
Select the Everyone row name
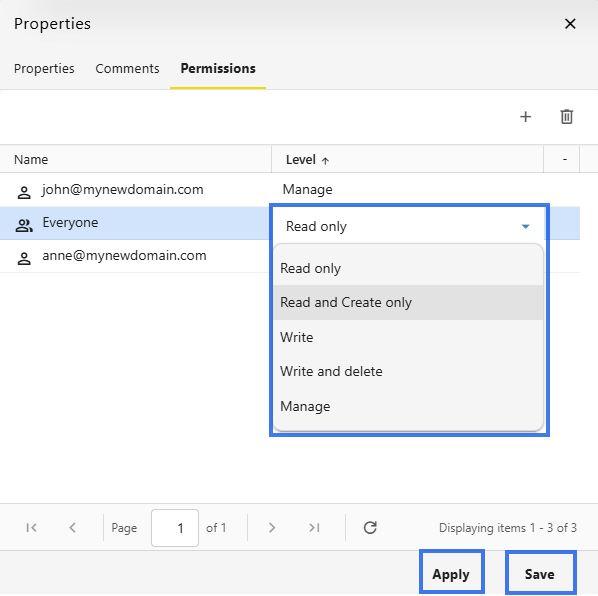(x=70, y=222)
